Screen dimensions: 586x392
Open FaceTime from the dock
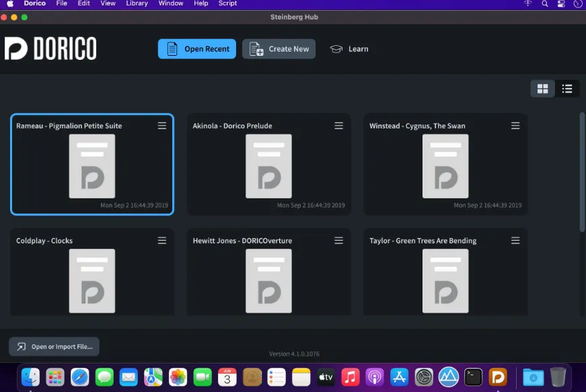tap(203, 377)
